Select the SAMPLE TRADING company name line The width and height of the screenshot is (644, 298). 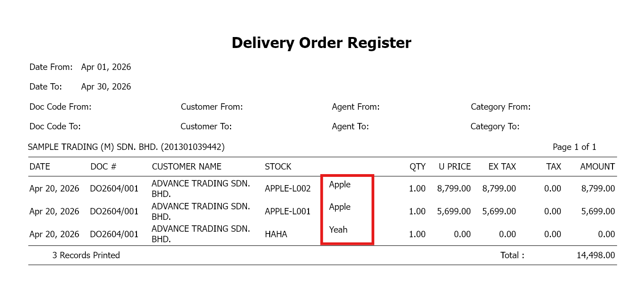[x=126, y=147]
